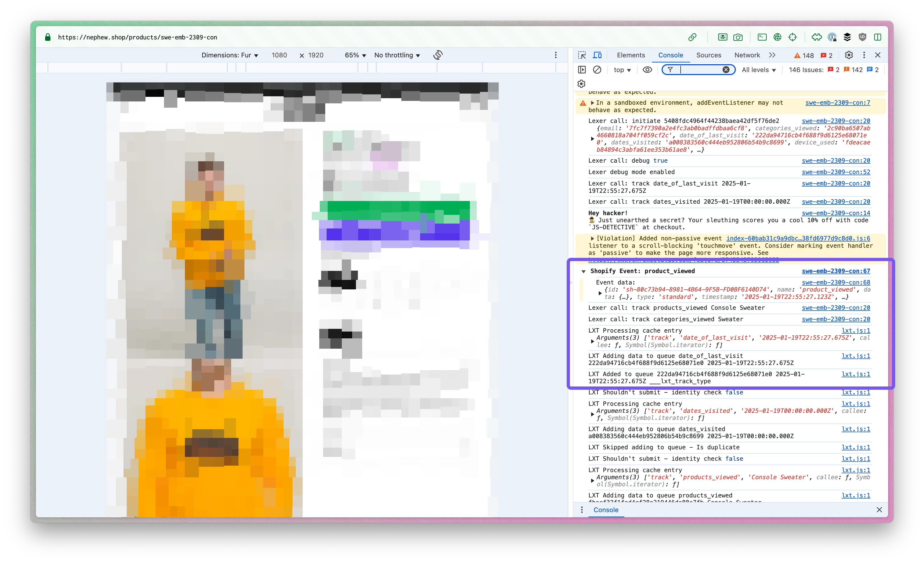Show the console sidebar panel icon
Viewport: 924px width, 563px height.
click(x=582, y=70)
